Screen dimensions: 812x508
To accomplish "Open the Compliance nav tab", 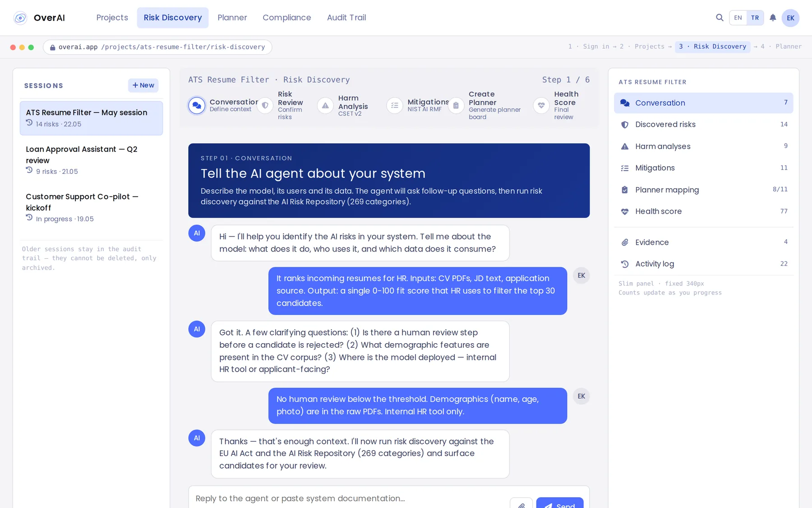I will click(x=287, y=18).
